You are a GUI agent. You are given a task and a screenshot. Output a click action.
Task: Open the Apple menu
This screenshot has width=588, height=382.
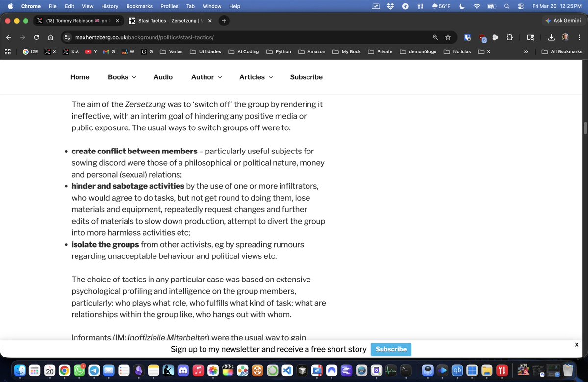(x=10, y=6)
